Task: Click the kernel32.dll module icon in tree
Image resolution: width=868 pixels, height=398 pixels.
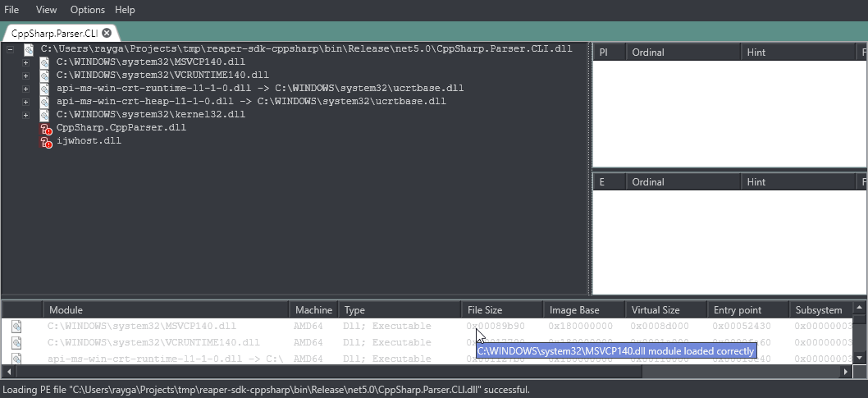Action: pos(45,115)
